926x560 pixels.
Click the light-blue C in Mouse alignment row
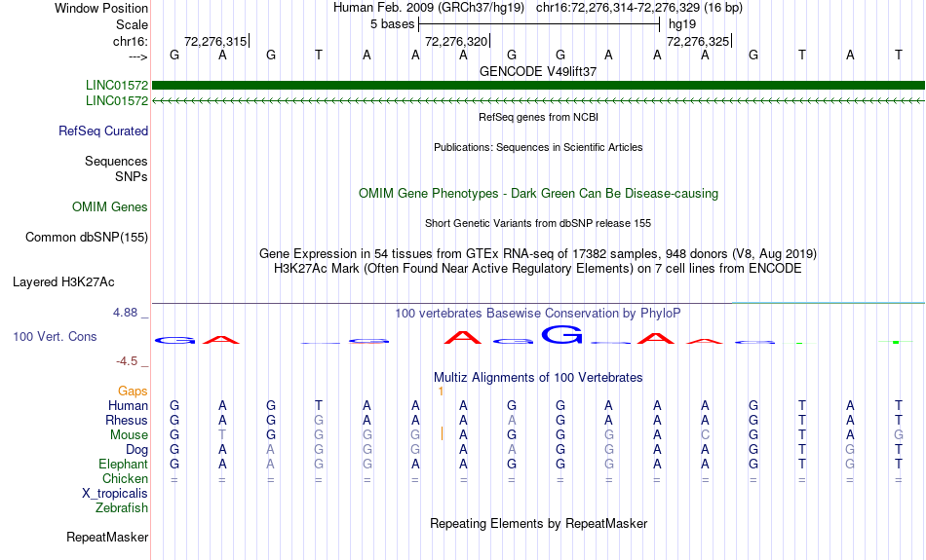(705, 435)
